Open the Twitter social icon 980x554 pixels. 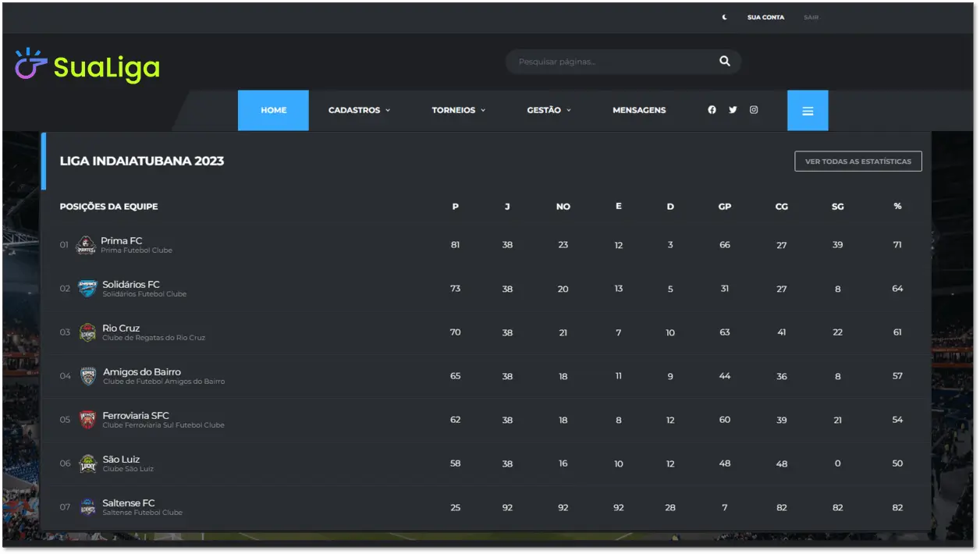click(x=733, y=110)
